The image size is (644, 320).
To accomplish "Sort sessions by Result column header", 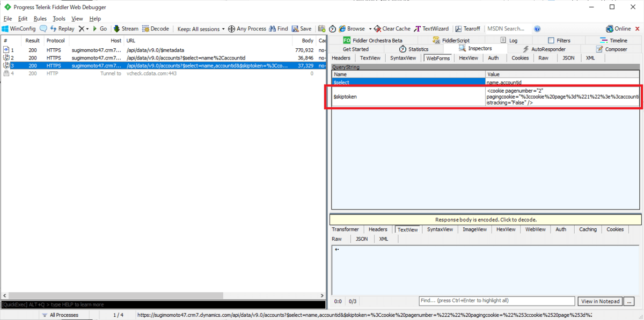I will click(x=33, y=41).
